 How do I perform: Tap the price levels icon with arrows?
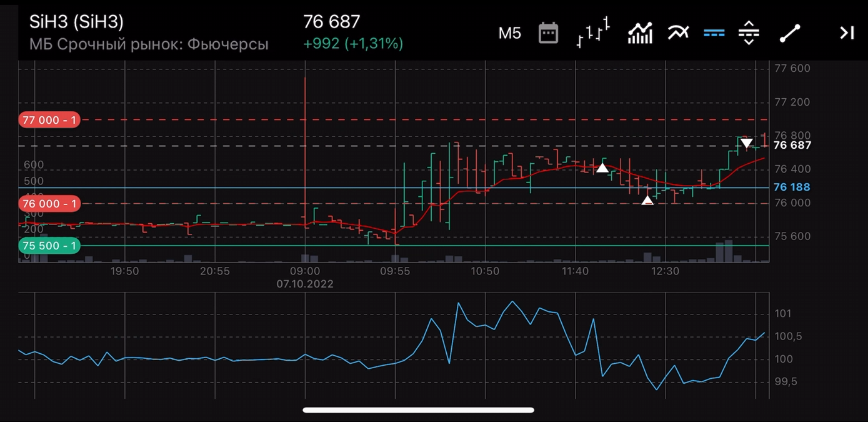pyautogui.click(x=749, y=33)
